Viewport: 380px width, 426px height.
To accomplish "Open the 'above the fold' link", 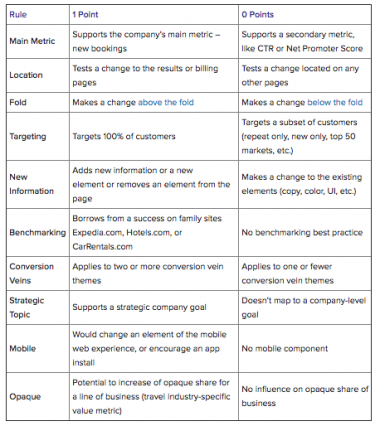I will coord(166,102).
